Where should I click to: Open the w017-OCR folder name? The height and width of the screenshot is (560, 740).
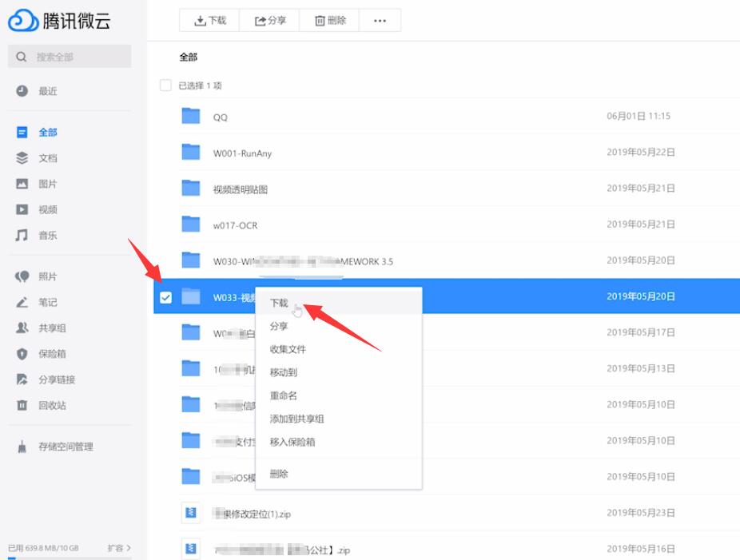[x=235, y=225]
